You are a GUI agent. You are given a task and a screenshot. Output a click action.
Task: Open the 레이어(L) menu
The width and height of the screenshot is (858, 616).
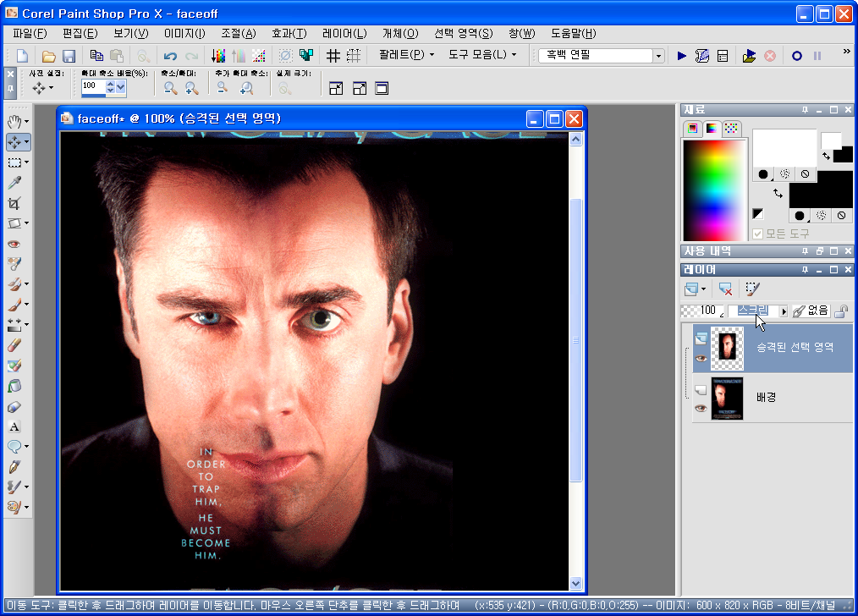(344, 33)
